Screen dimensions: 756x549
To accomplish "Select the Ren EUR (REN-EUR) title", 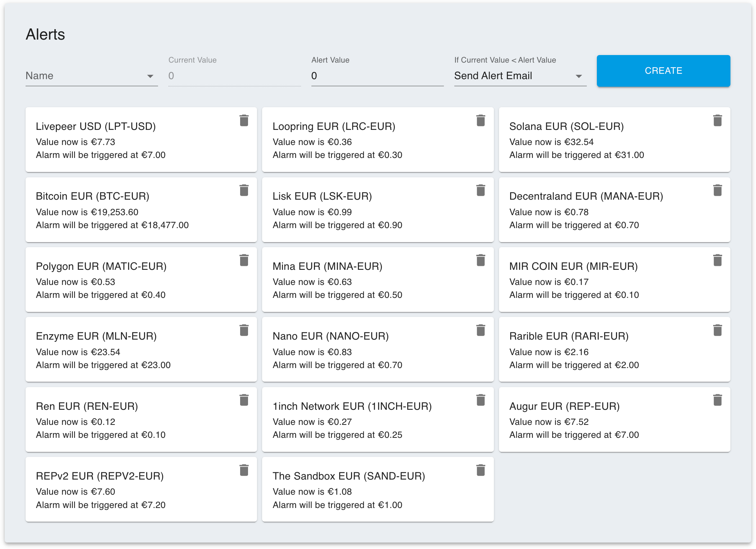I will tap(87, 407).
